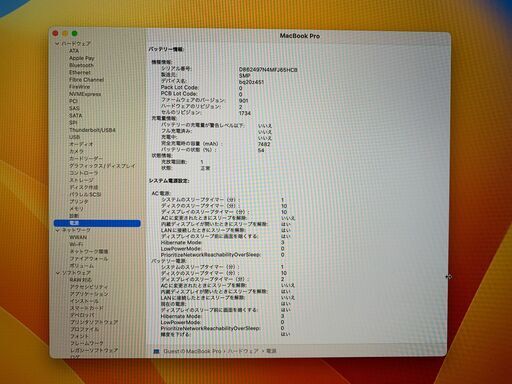Click the firmware version value 901
This screenshot has height=384, width=512.
pyautogui.click(x=243, y=101)
